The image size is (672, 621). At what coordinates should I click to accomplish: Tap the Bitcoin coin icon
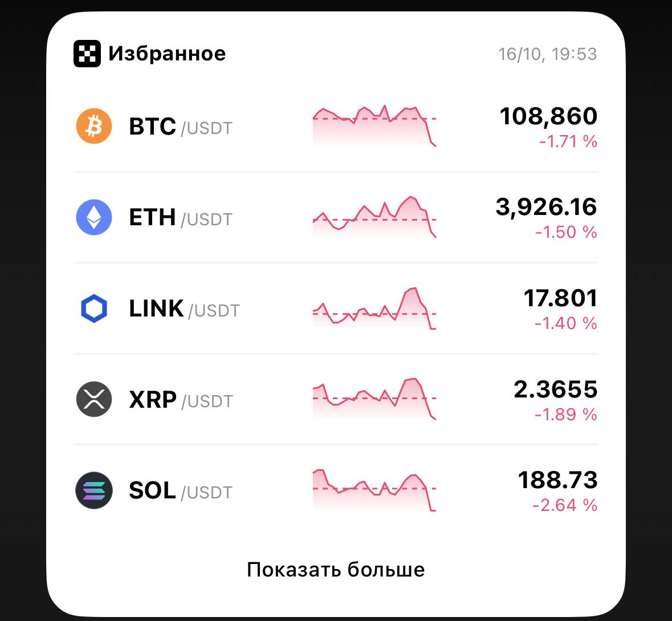(94, 126)
